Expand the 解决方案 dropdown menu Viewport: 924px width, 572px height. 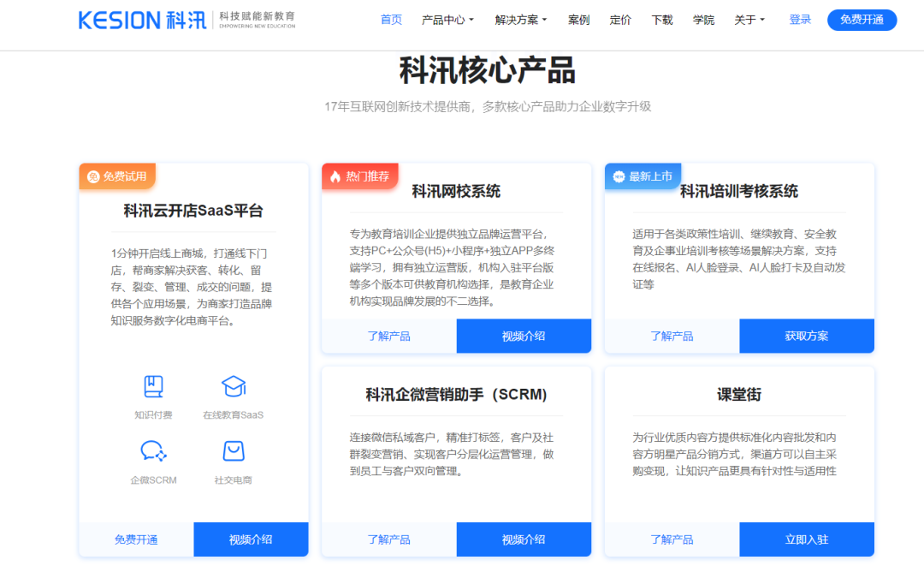[521, 20]
